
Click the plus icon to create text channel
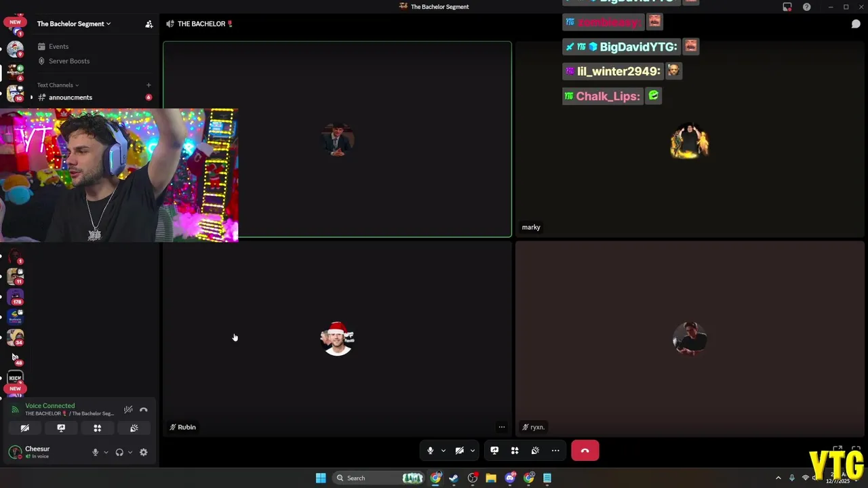[149, 85]
